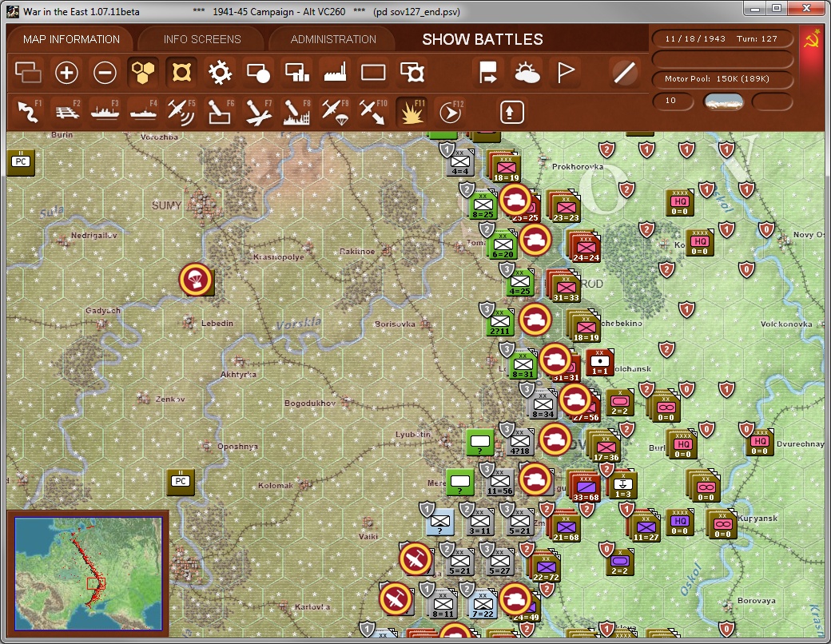831x644 pixels.
Task: Click the rectangle-with-circle unit mode icon
Action: 258,72
